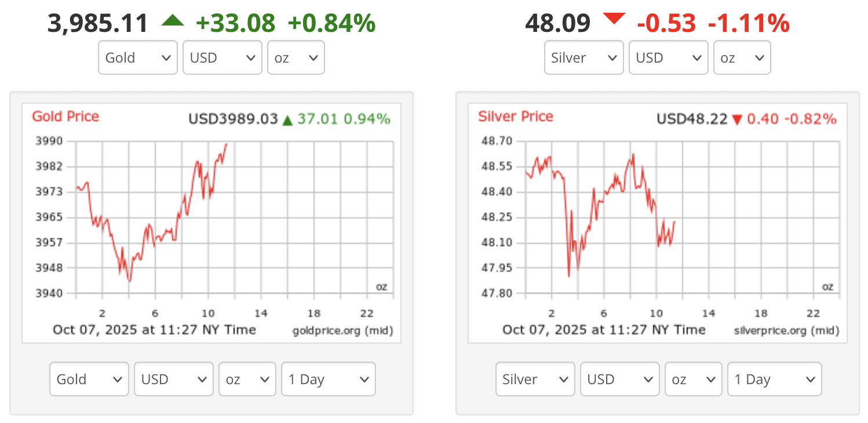The image size is (868, 423).
Task: Click red down arrow in silver chart header
Action: [737, 120]
